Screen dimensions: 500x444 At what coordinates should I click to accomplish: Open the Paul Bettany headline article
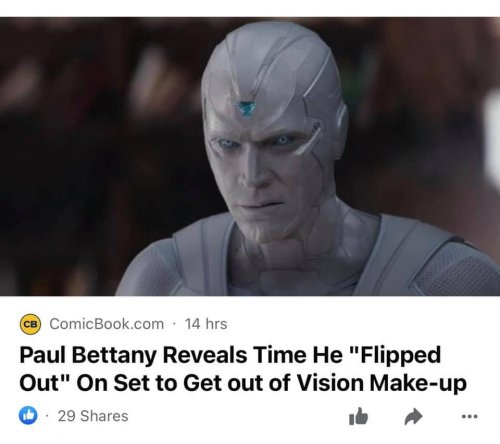pos(243,369)
